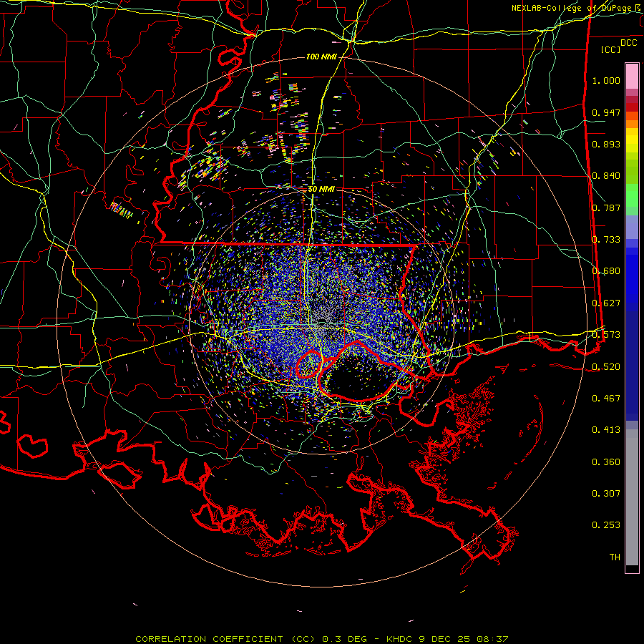644x644 pixels.
Task: Click the '9 DEC 25' date in caption
Action: click(446, 639)
